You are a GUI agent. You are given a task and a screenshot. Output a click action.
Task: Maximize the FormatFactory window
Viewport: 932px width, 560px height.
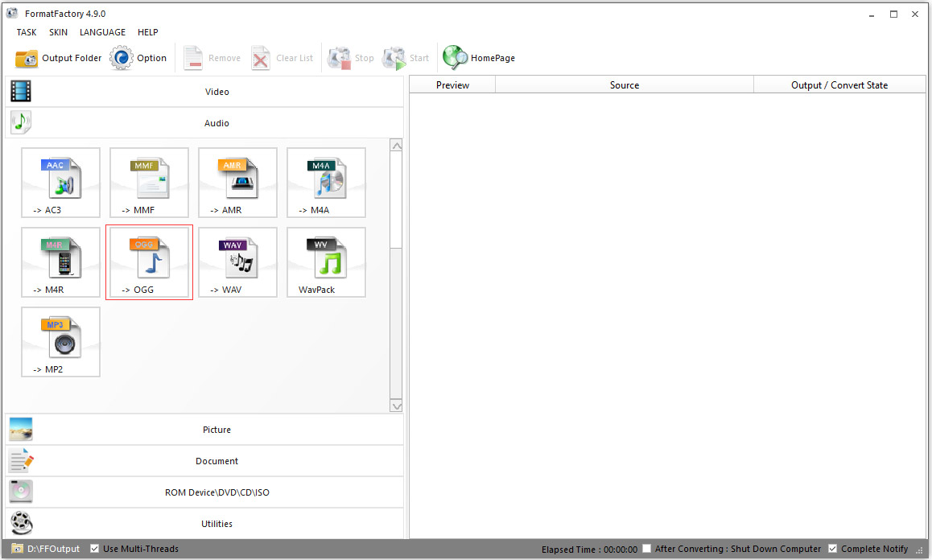tap(893, 14)
